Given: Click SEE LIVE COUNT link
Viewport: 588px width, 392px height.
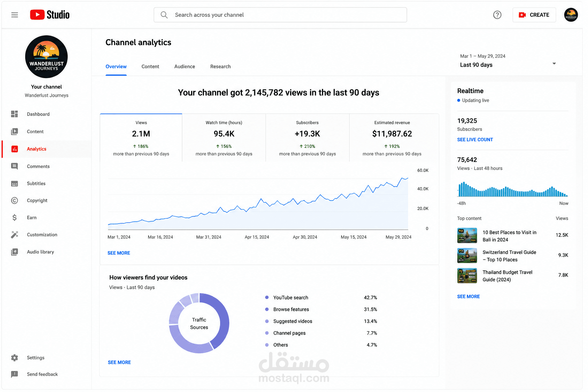Looking at the screenshot, I should [x=475, y=140].
